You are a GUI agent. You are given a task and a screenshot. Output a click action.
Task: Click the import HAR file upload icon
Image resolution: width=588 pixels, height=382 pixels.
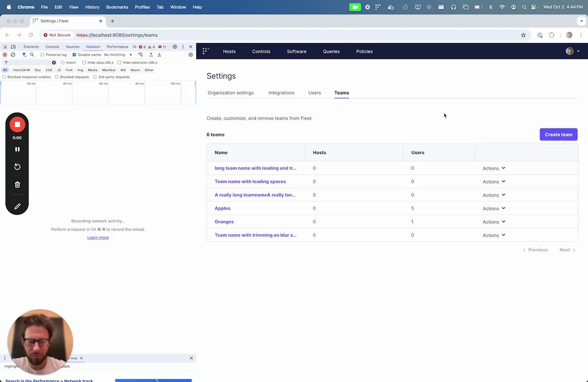tap(151, 55)
